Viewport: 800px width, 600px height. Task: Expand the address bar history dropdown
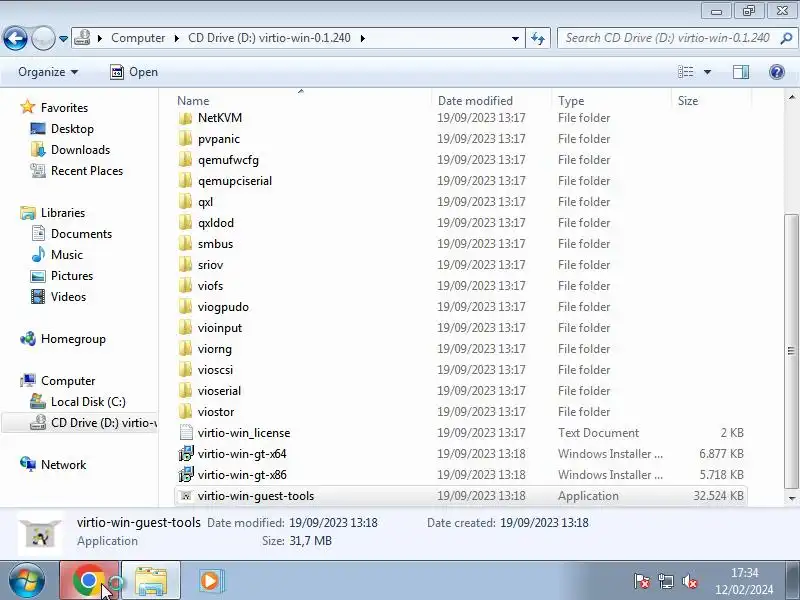point(515,39)
